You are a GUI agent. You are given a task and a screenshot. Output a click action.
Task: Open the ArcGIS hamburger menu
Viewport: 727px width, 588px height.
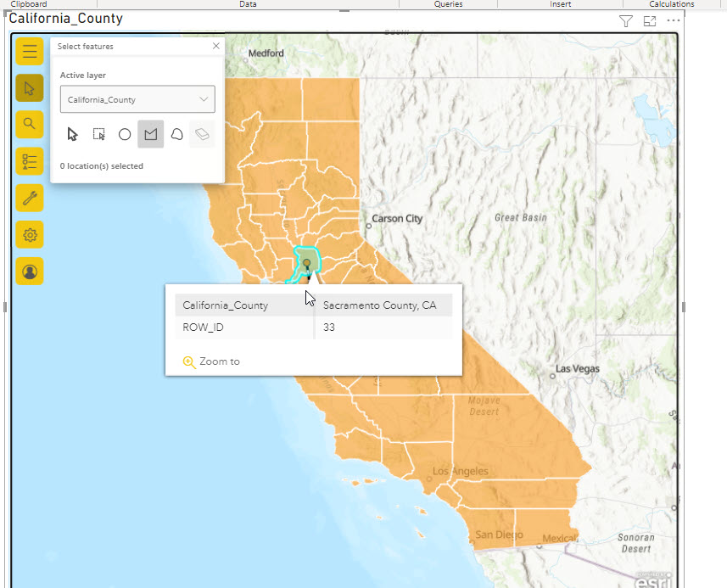pos(30,51)
